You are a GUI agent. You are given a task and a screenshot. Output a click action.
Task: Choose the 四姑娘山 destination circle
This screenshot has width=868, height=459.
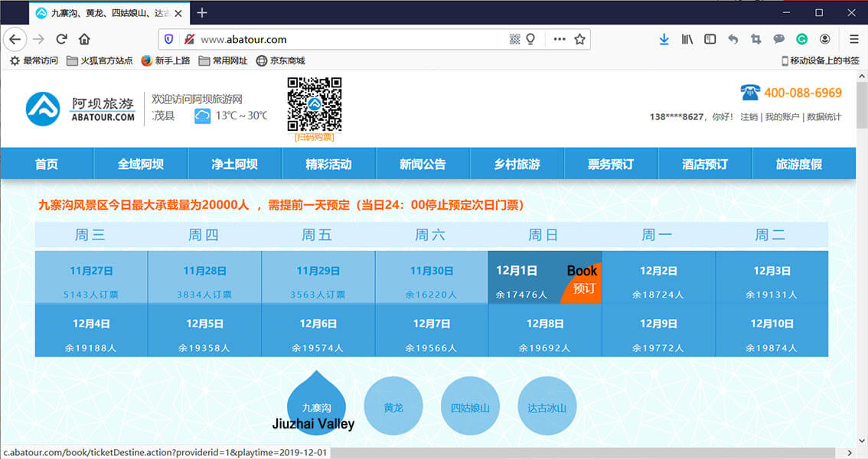click(470, 406)
